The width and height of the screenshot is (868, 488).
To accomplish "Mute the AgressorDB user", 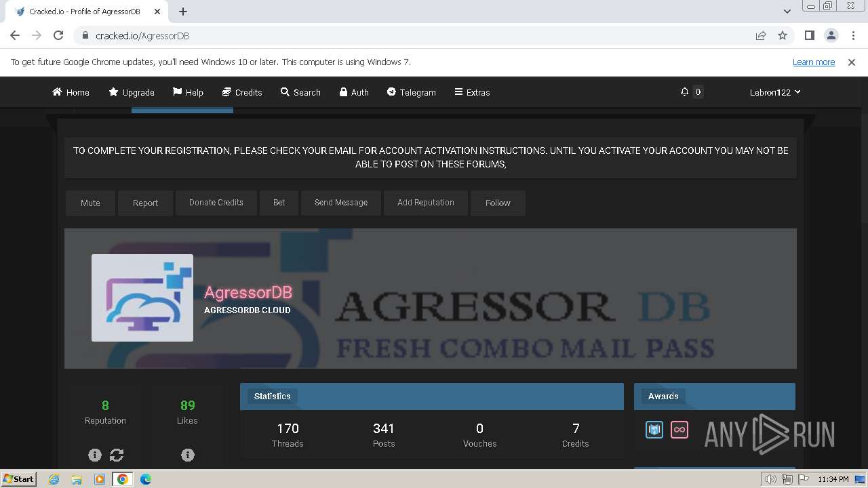I will [90, 203].
